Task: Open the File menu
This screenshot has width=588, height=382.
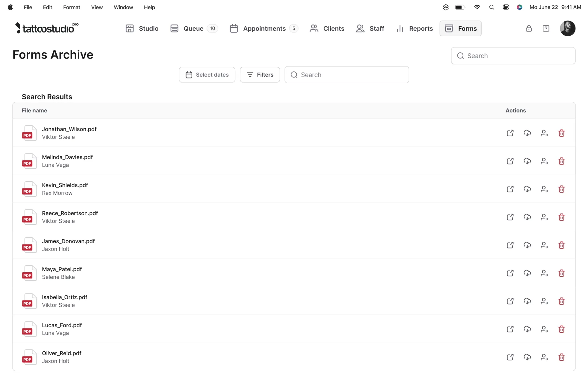Action: coord(28,7)
